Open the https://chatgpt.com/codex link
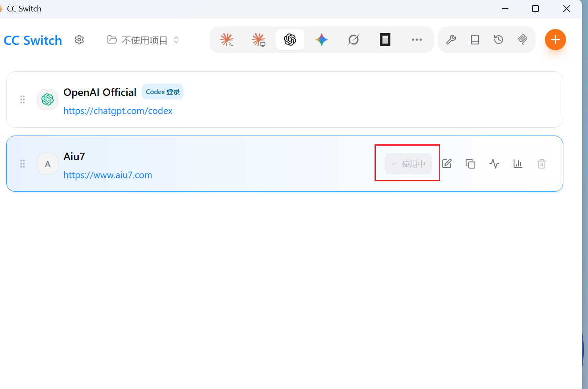 [x=118, y=111]
